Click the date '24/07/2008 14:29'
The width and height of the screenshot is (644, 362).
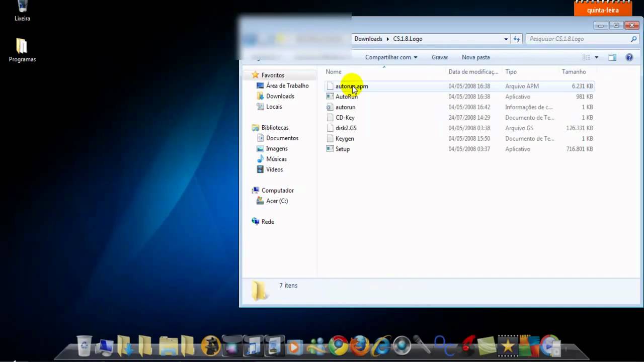coord(469,118)
